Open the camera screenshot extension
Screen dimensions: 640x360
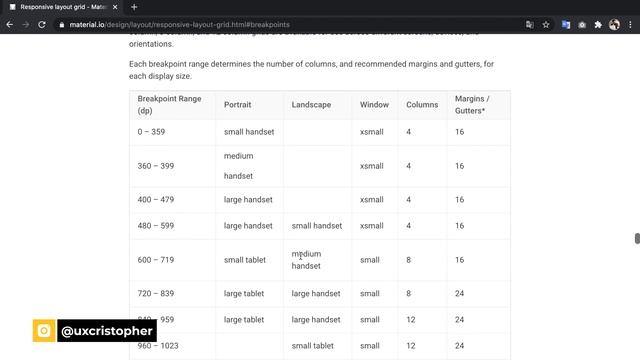click(x=582, y=25)
